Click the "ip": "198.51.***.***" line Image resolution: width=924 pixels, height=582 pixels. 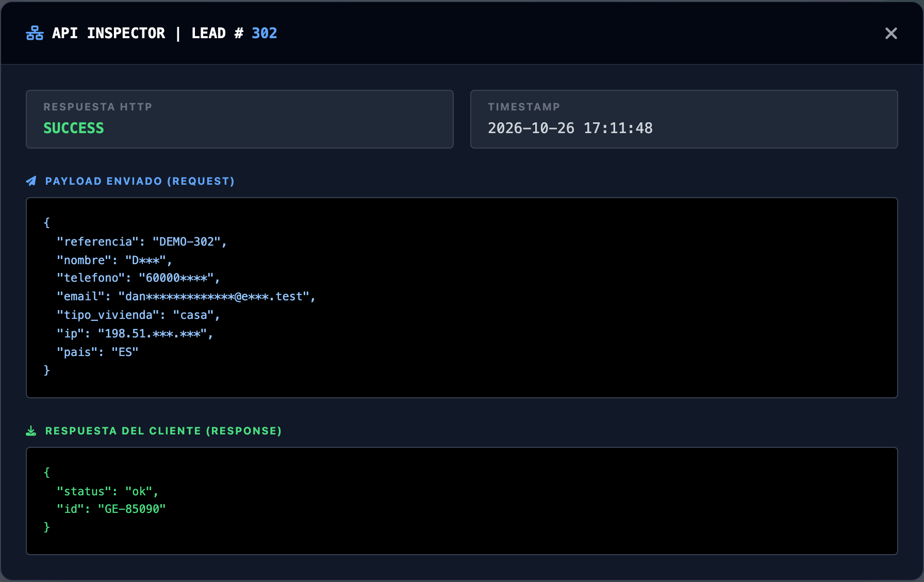tap(135, 334)
